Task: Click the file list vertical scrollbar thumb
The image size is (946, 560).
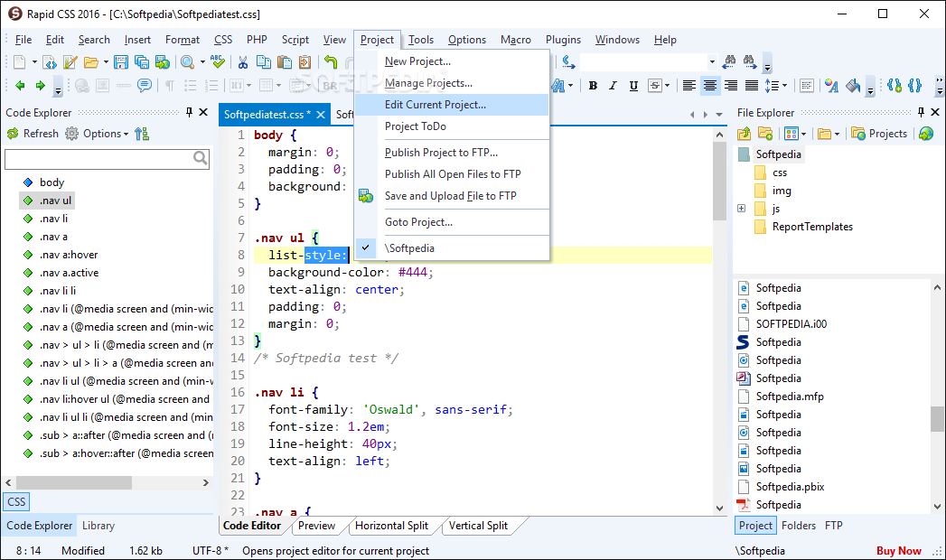Action: point(937,419)
